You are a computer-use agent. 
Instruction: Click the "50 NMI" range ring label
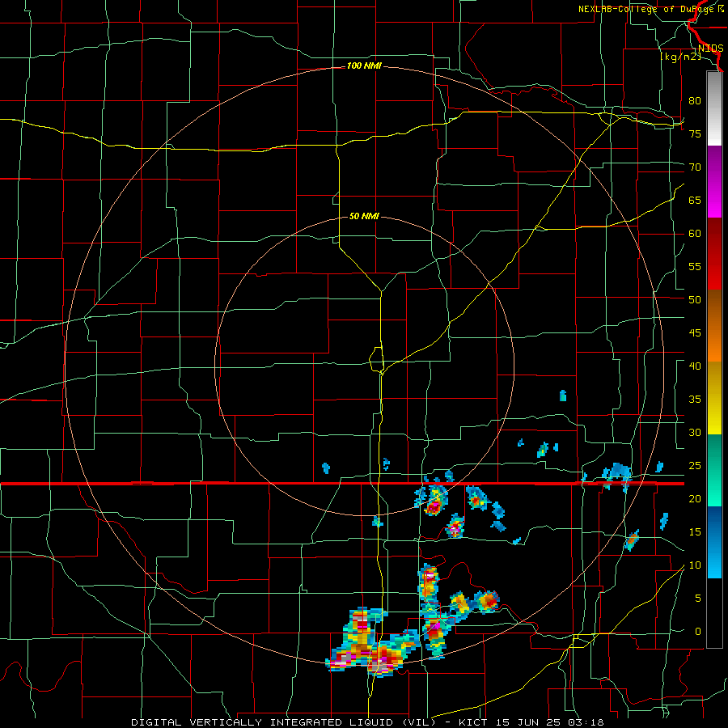click(x=364, y=216)
